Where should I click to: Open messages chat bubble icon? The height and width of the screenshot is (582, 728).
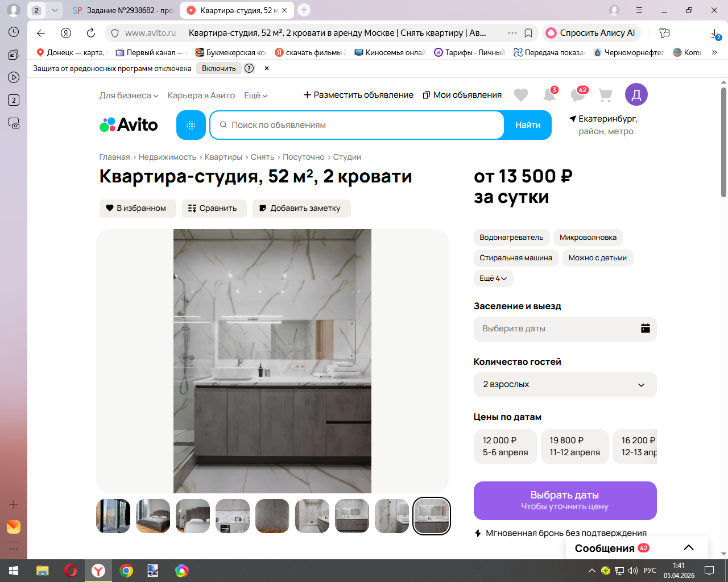pyautogui.click(x=578, y=94)
